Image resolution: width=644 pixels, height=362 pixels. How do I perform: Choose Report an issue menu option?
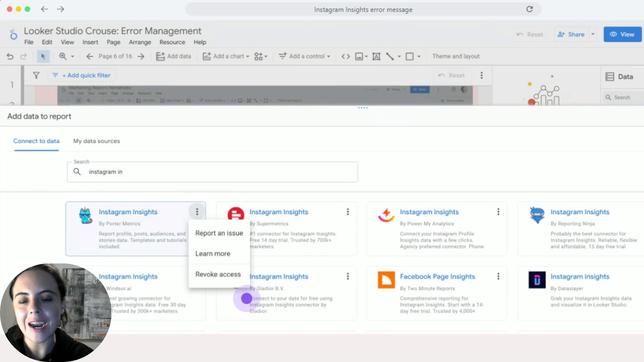[x=219, y=233]
